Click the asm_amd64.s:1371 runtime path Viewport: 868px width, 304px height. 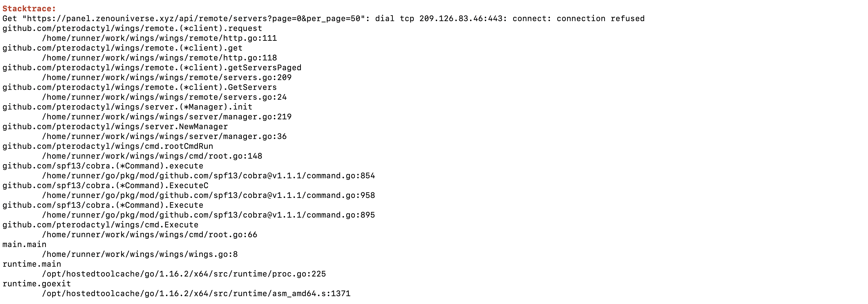[x=196, y=293]
